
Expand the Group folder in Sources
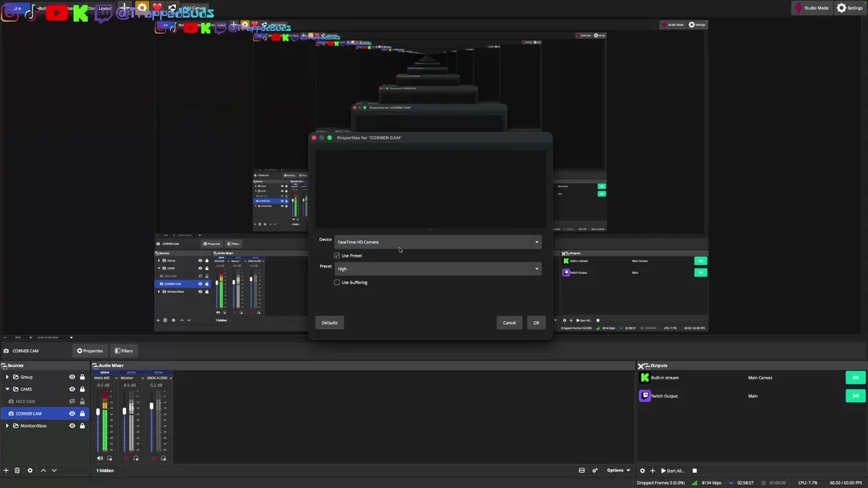7,377
